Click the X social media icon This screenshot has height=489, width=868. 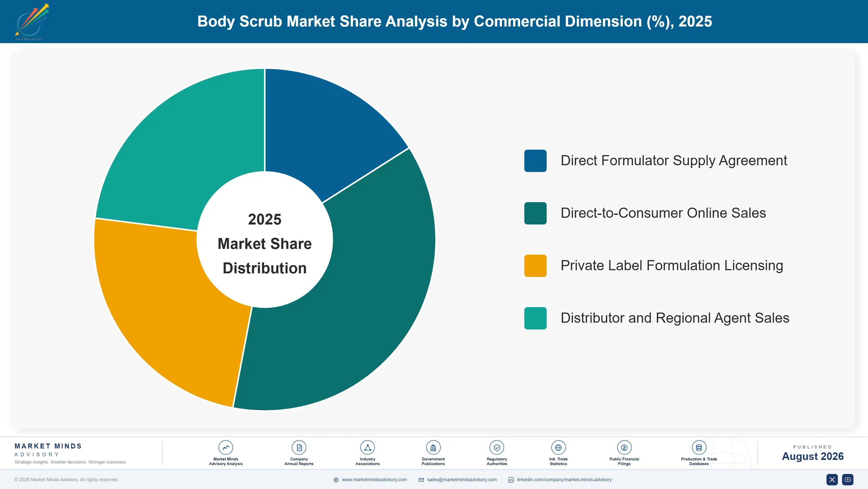[x=832, y=480]
